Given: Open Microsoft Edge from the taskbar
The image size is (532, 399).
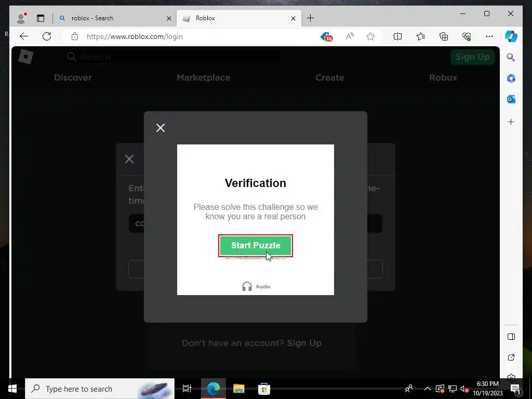Looking at the screenshot, I should (214, 389).
